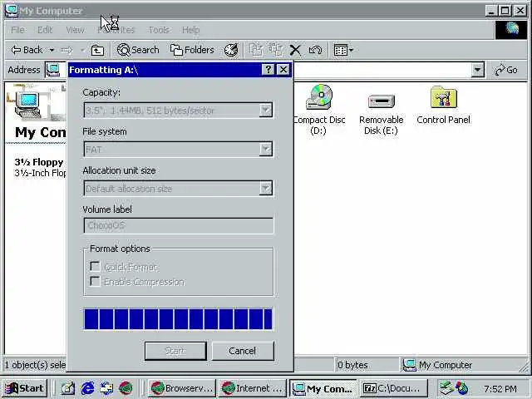This screenshot has height=399, width=532.
Task: Open the Favorites menu
Action: click(116, 30)
